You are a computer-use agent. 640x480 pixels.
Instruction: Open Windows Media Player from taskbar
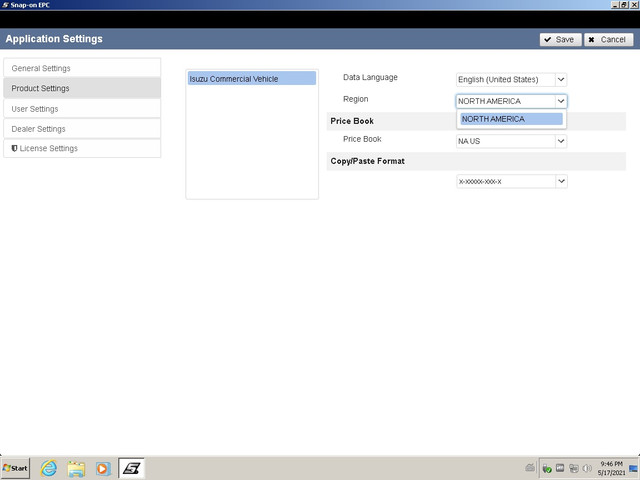click(103, 468)
